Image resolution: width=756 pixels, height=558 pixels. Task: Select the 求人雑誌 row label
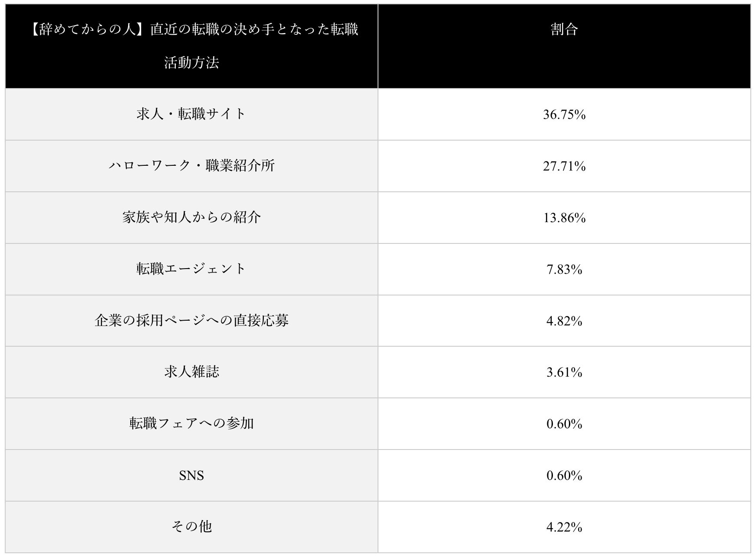[x=191, y=372]
